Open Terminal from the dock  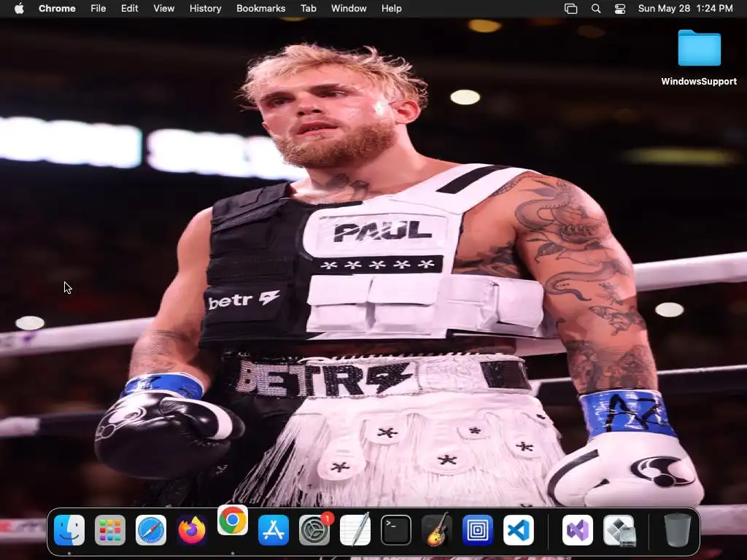pyautogui.click(x=396, y=530)
